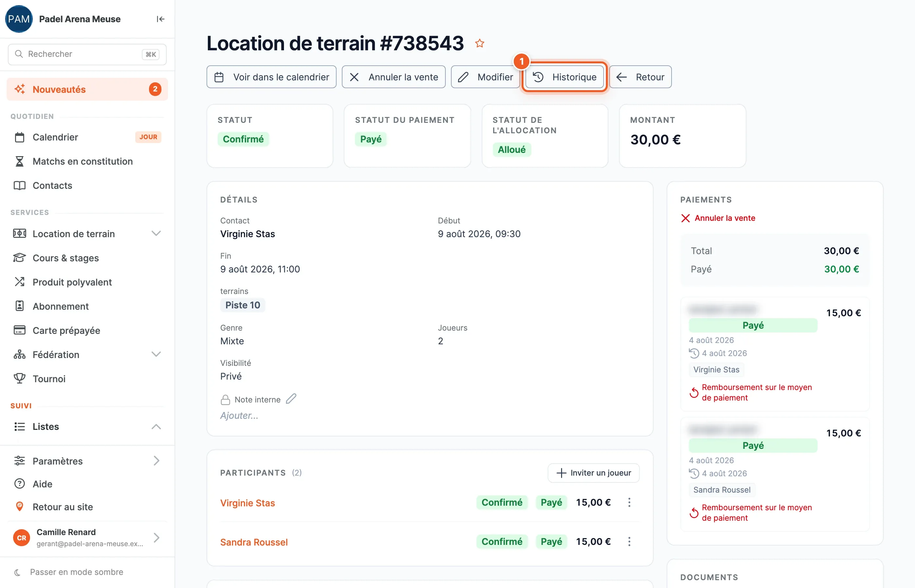Refund Virginie Stas payment to payment method

(x=750, y=393)
